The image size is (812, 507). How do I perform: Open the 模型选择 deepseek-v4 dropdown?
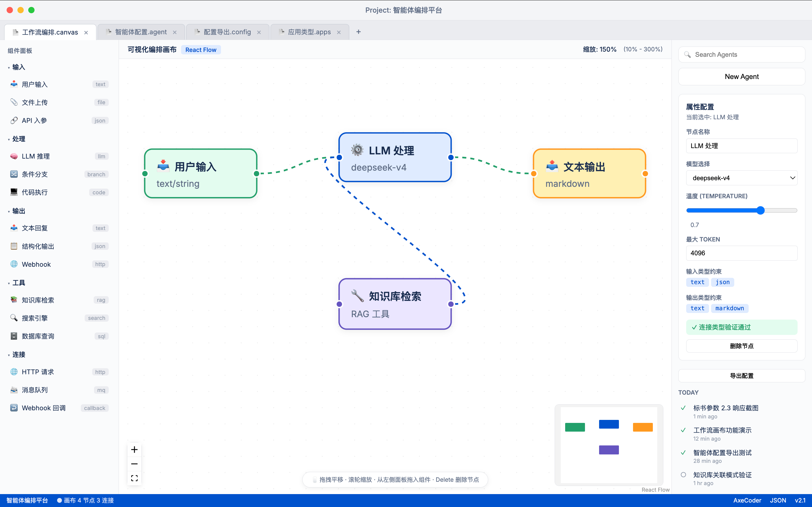tap(742, 178)
